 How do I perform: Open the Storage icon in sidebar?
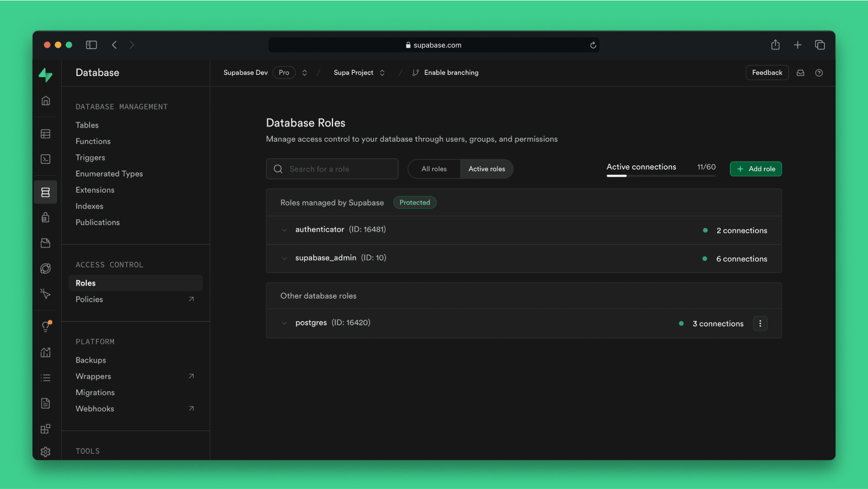pyautogui.click(x=46, y=243)
